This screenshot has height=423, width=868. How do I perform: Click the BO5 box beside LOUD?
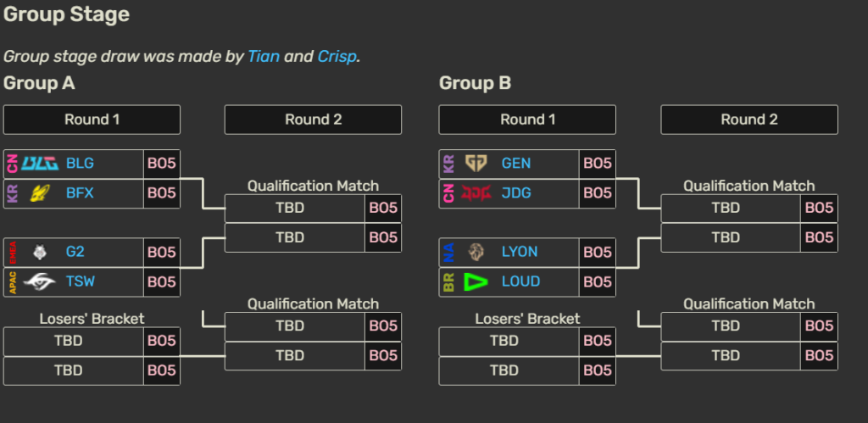coord(597,281)
